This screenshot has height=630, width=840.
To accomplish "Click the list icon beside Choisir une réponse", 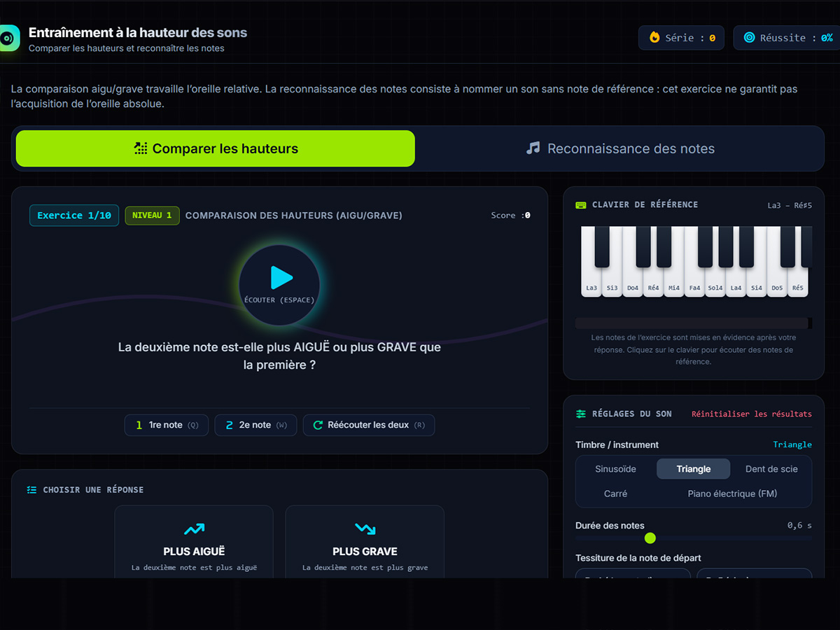I will click(x=31, y=490).
